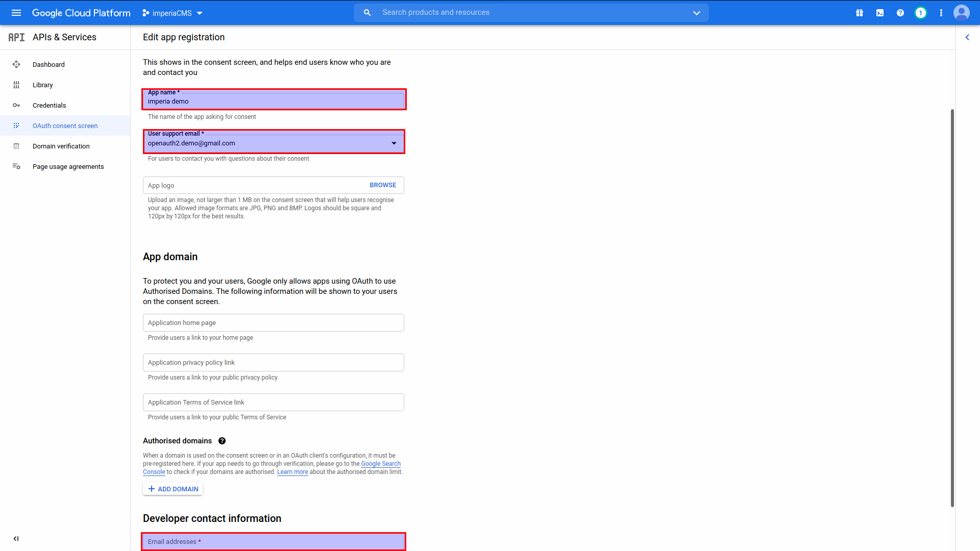Open the three-dot settings menu
Screen dimensions: 980x551
coord(941,13)
